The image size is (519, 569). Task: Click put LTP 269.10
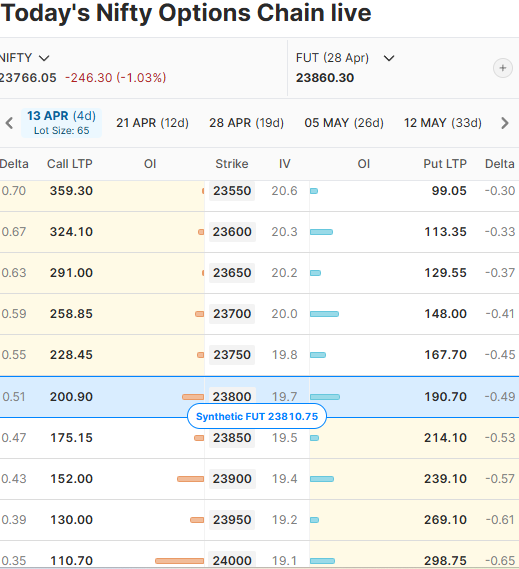(x=446, y=520)
